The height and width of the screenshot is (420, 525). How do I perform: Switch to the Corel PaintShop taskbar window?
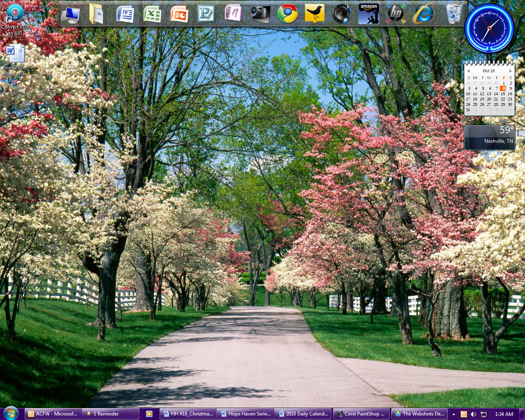[x=361, y=414]
